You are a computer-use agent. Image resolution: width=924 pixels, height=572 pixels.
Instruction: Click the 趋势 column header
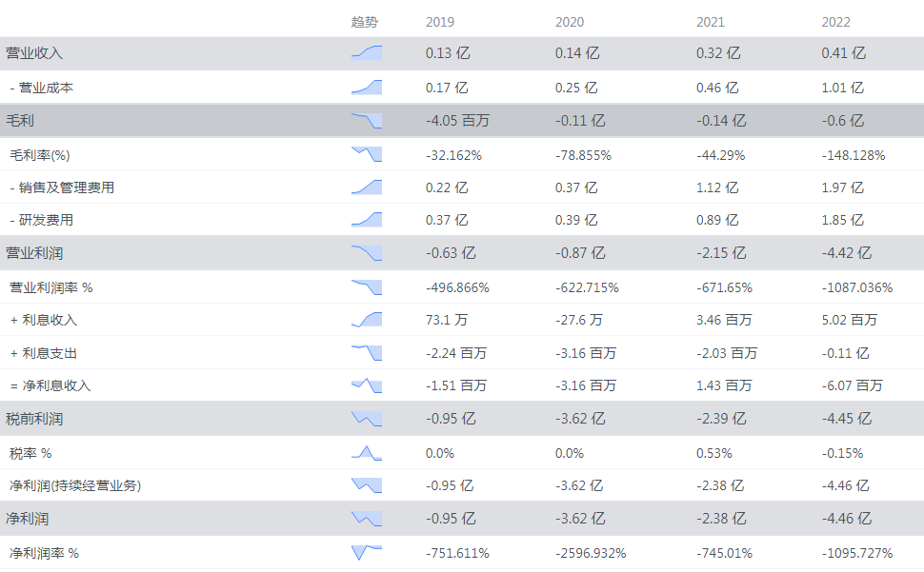click(364, 22)
